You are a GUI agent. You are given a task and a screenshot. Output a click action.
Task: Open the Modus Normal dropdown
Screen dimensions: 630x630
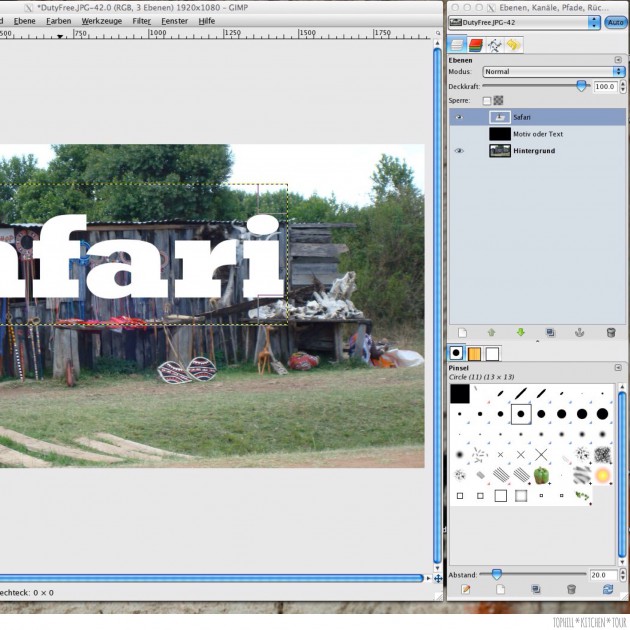tap(554, 72)
